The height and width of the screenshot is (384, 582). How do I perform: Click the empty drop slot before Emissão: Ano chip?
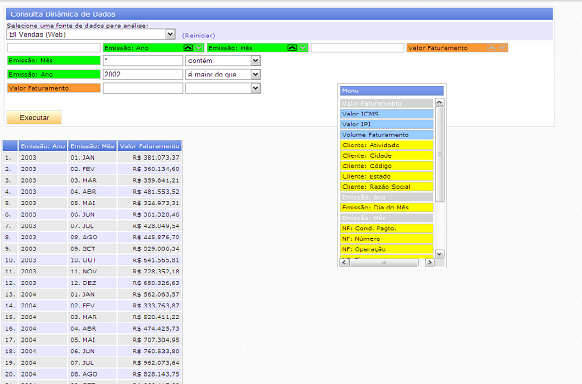pos(54,48)
